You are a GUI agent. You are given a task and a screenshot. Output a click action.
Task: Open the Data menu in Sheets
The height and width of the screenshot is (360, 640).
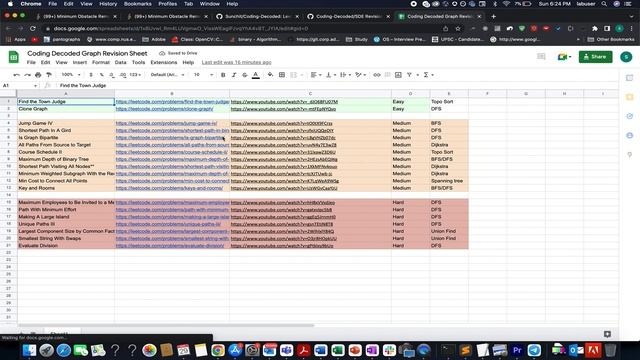120,62
